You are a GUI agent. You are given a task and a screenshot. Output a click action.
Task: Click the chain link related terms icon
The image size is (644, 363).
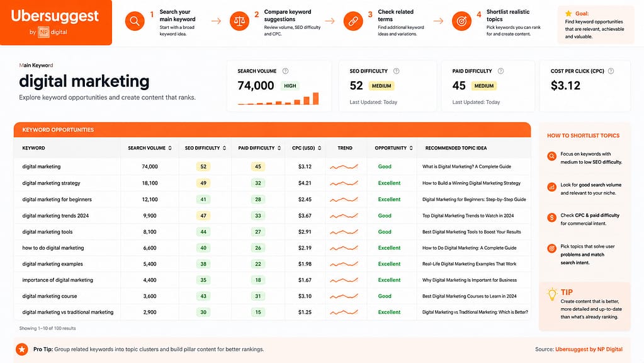[x=353, y=21]
